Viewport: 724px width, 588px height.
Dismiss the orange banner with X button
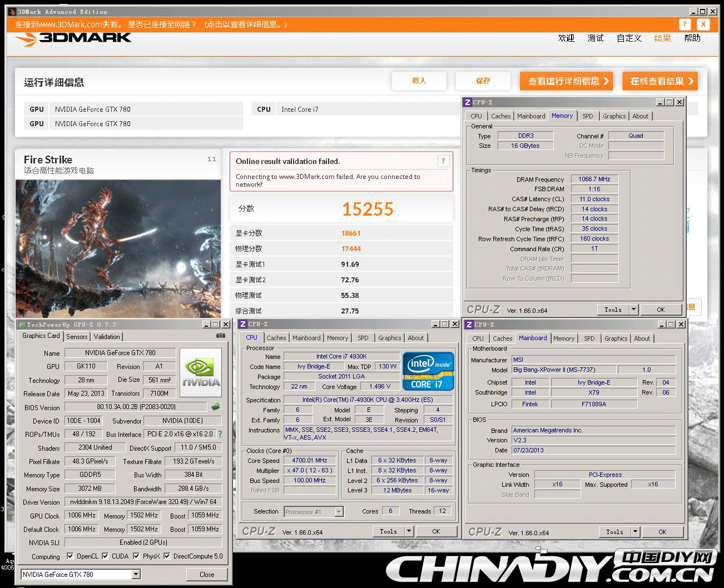point(703,24)
